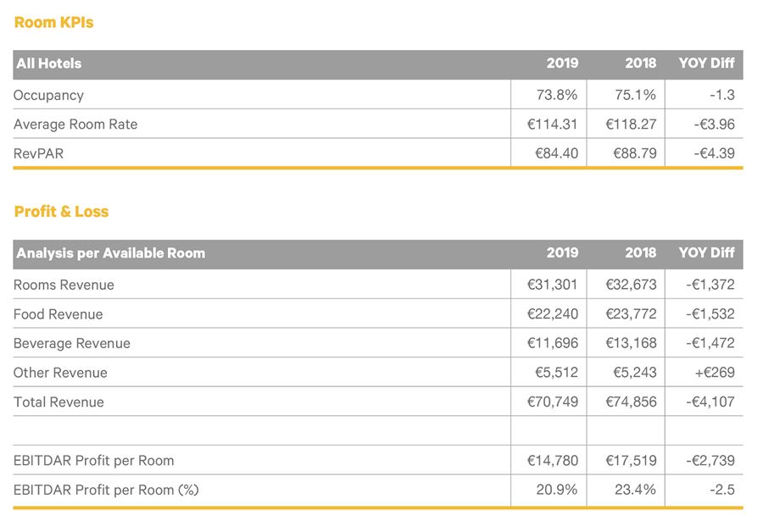This screenshot has width=763, height=532.
Task: Click the €70,749 total revenue cell
Action: [552, 402]
